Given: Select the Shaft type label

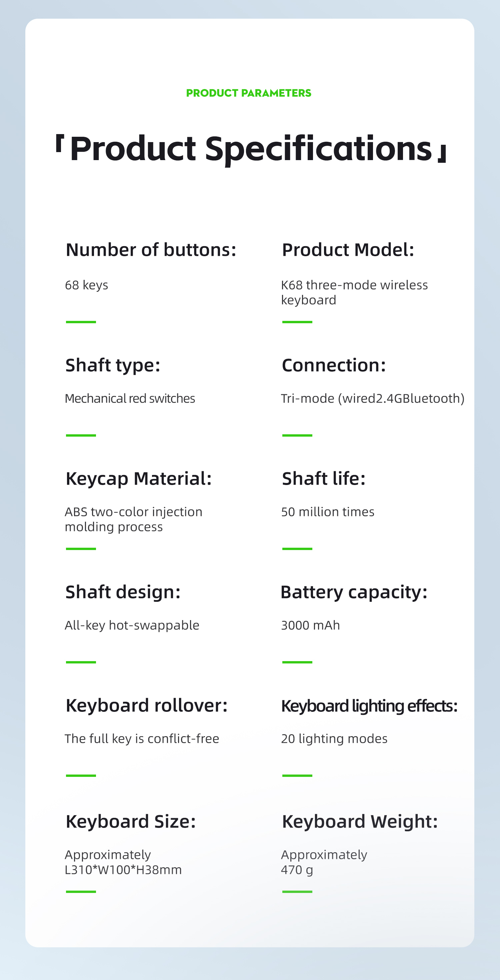Looking at the screenshot, I should [113, 365].
